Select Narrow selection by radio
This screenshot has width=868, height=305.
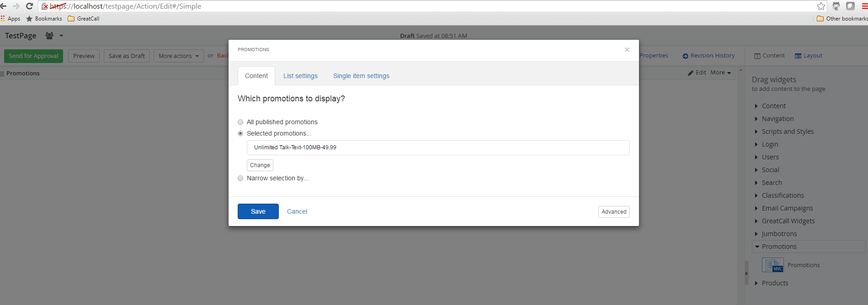point(240,178)
